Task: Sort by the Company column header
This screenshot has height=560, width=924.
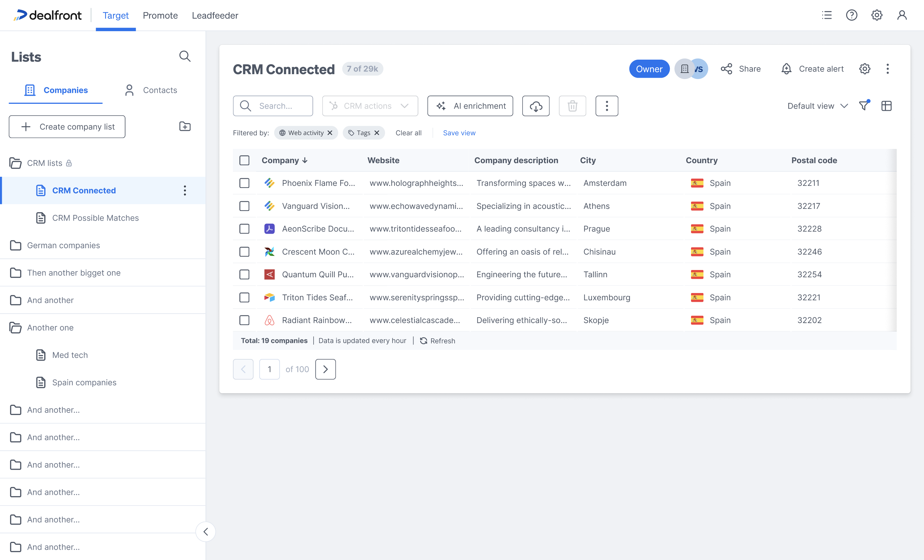Action: pos(285,160)
